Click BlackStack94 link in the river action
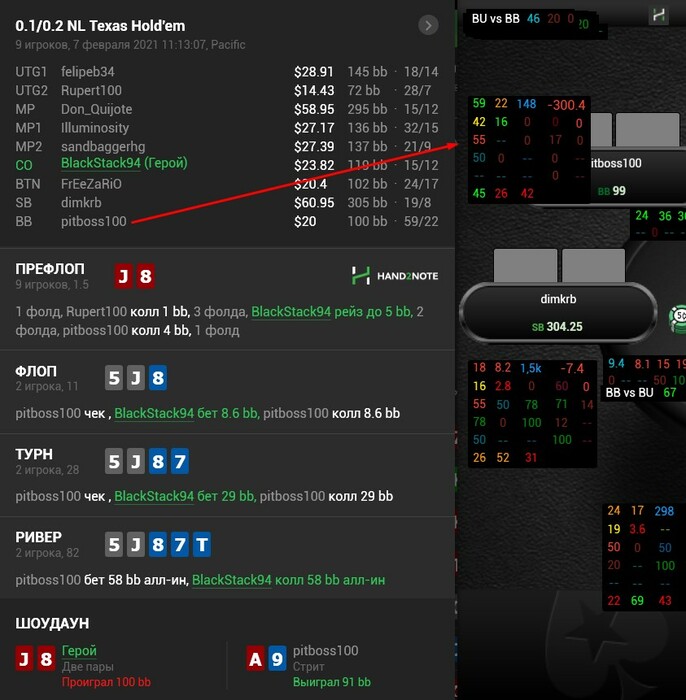 (232, 580)
